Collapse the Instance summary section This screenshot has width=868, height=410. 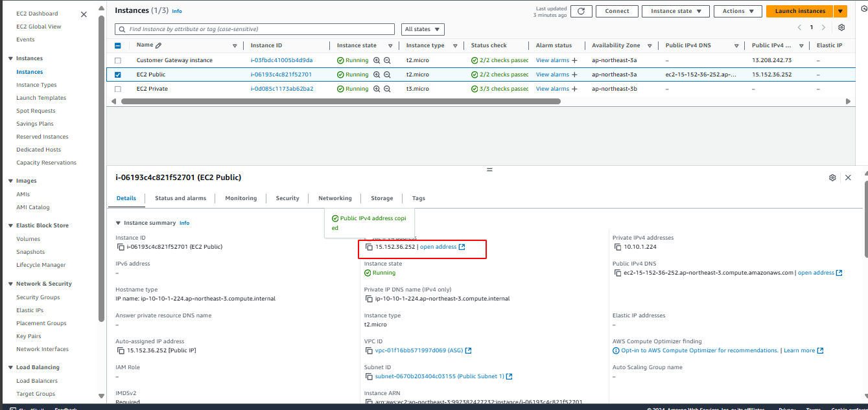119,223
